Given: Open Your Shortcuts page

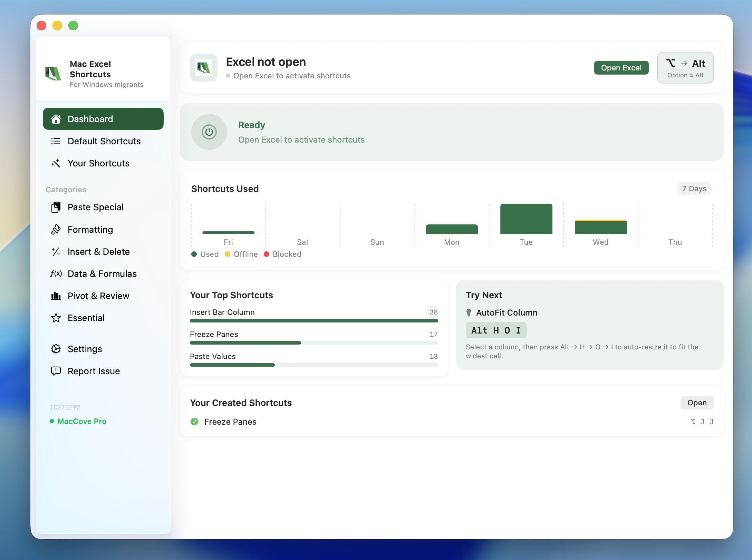Looking at the screenshot, I should tap(103, 163).
